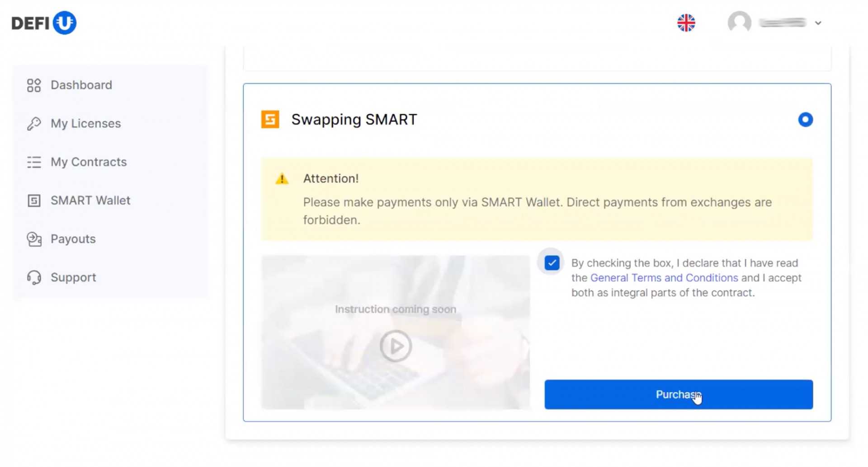The width and height of the screenshot is (868, 467).
Task: Click the My Contracts list icon
Action: pos(34,162)
